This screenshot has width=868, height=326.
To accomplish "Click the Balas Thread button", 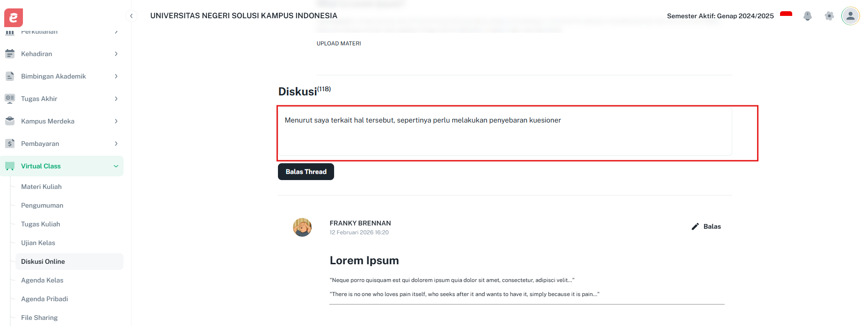I will 306,172.
